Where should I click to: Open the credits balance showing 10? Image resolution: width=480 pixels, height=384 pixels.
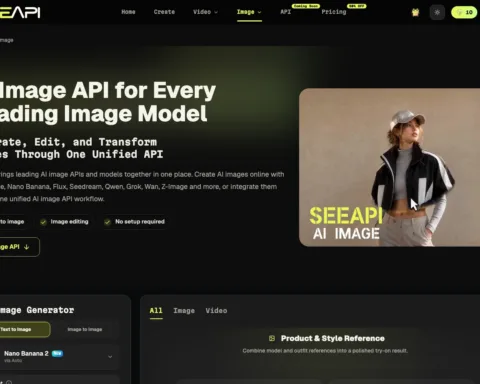(x=465, y=13)
